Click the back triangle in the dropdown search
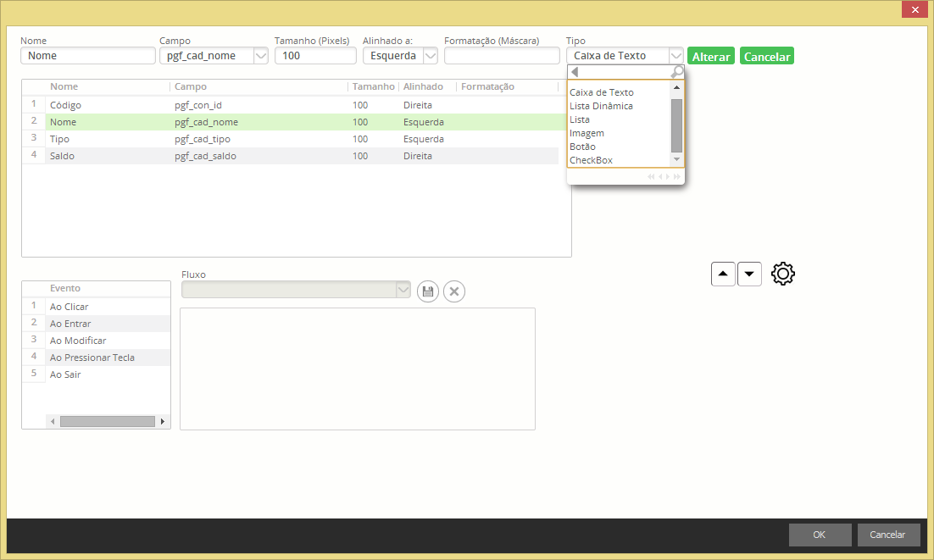Viewport: 934px width, 560px height. tap(575, 72)
